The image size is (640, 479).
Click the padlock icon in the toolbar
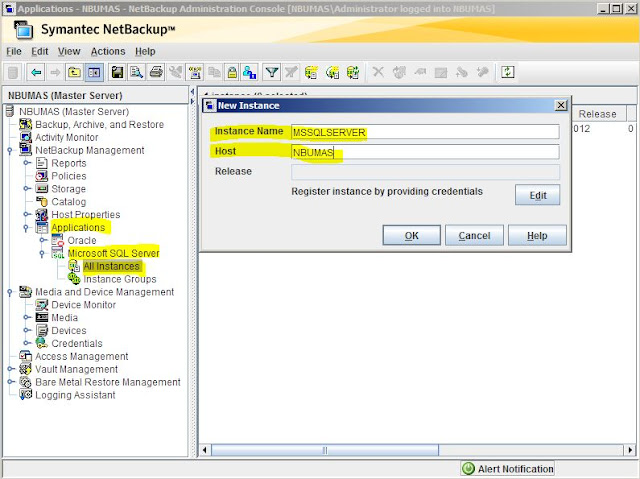coord(232,73)
